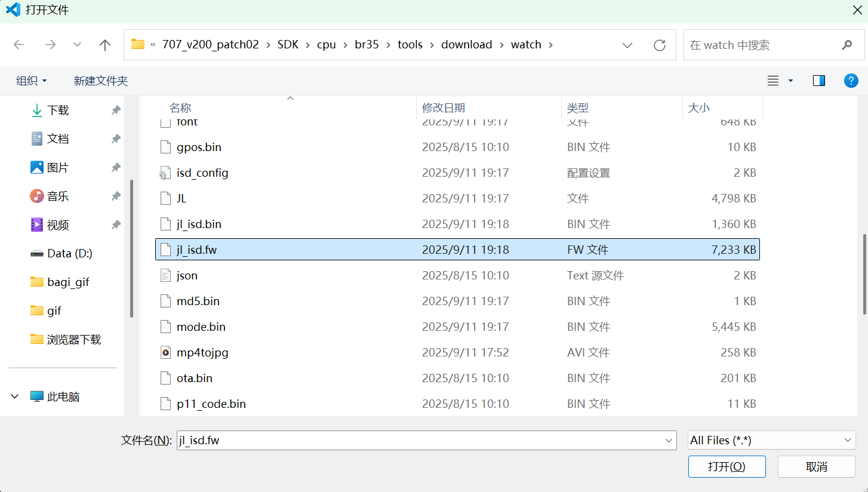Refresh the watch folder listing
The height and width of the screenshot is (492, 868).
[660, 45]
